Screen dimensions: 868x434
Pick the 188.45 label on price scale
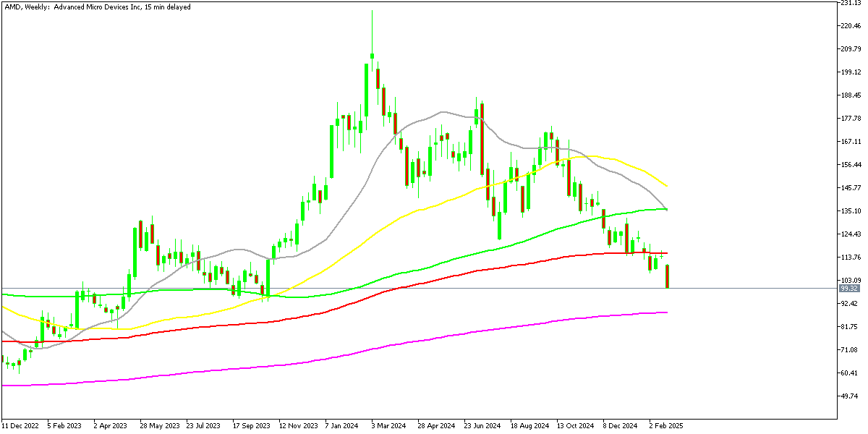[x=851, y=95]
